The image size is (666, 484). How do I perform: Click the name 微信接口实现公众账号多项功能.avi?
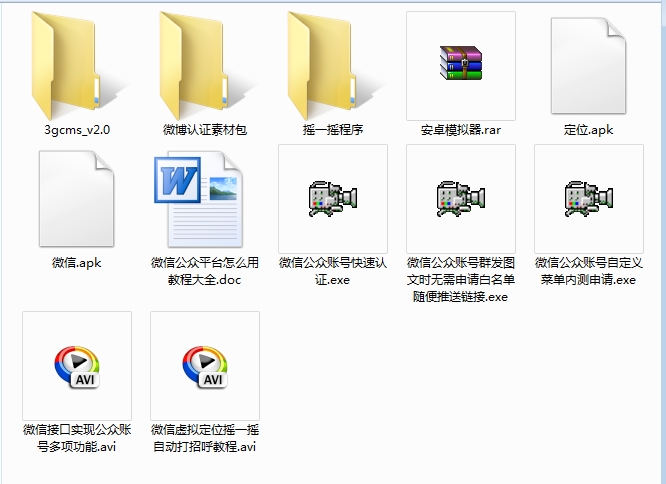point(77,438)
